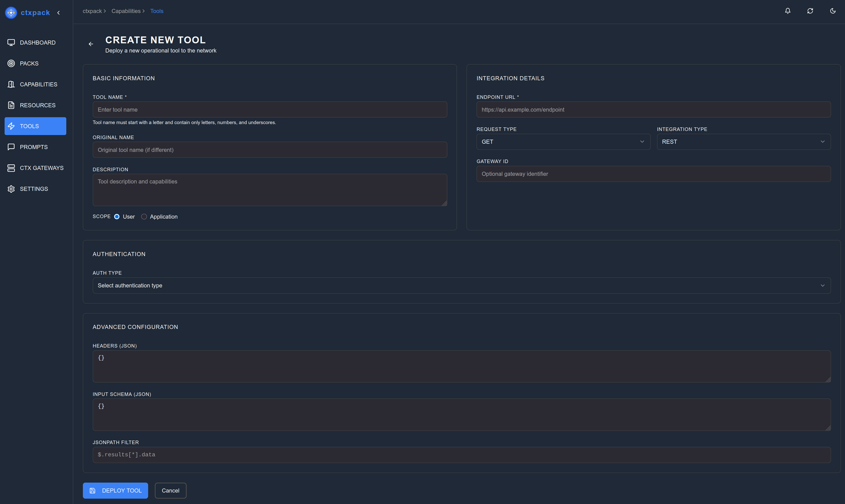Select the Application scope radio
The image size is (845, 504).
[144, 217]
